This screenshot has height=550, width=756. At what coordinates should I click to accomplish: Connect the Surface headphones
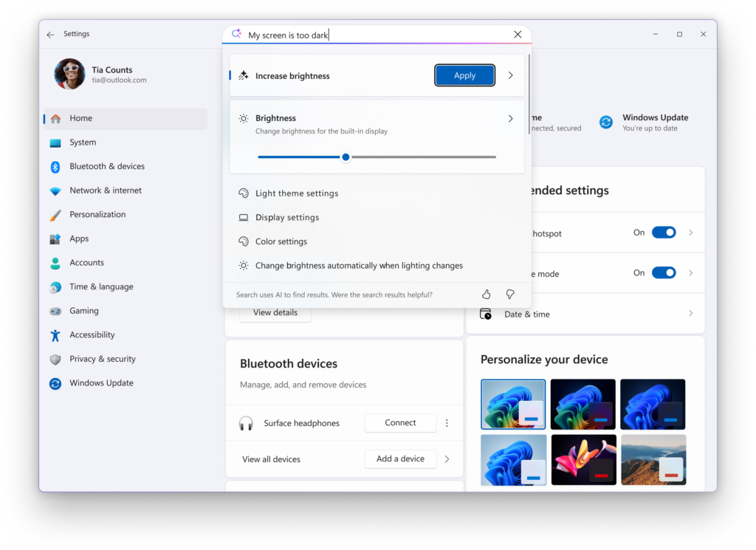click(400, 422)
